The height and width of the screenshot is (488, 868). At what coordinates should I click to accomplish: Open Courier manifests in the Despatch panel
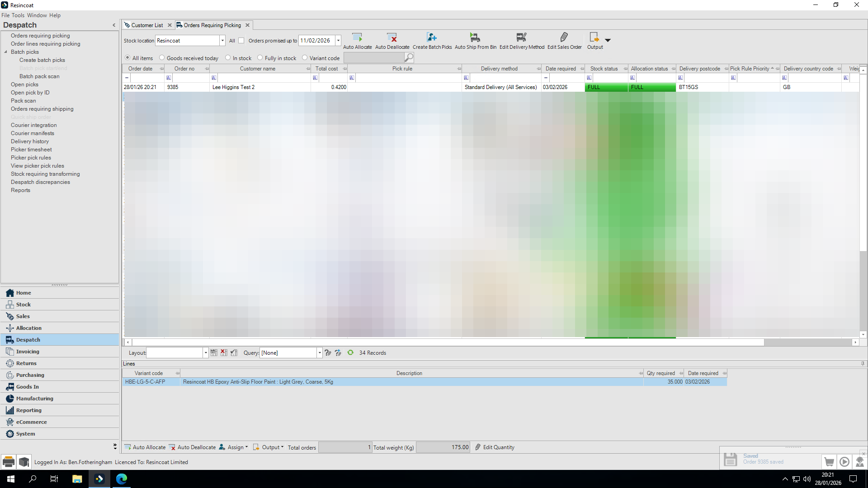pos(33,133)
